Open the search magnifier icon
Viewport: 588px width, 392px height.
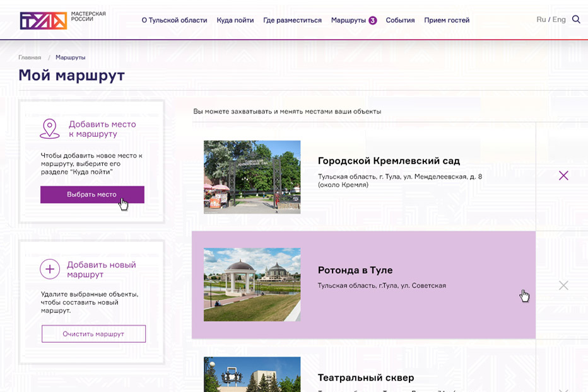576,19
